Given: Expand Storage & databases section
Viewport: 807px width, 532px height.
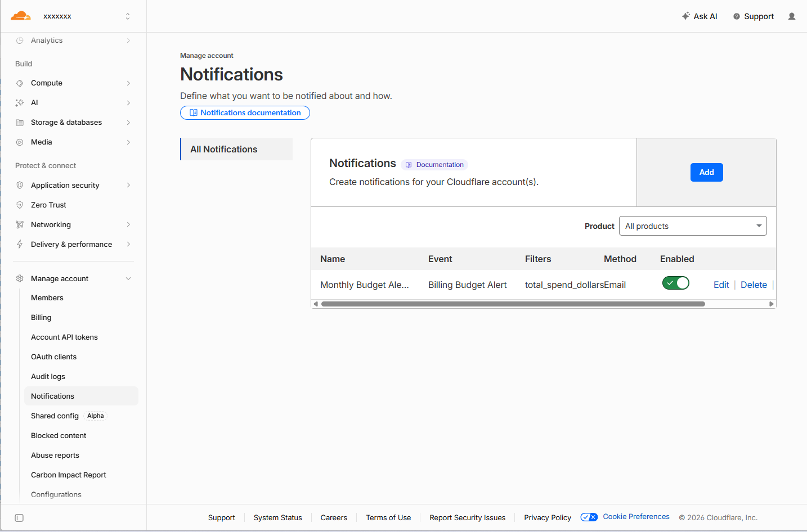Looking at the screenshot, I should (128, 123).
